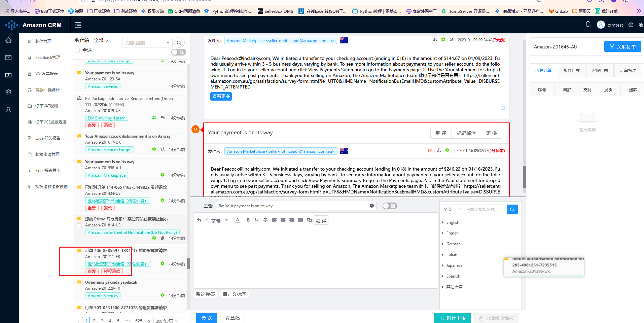This screenshot has width=644, height=323.
Task: Click the 发送 send button
Action: 207,318
